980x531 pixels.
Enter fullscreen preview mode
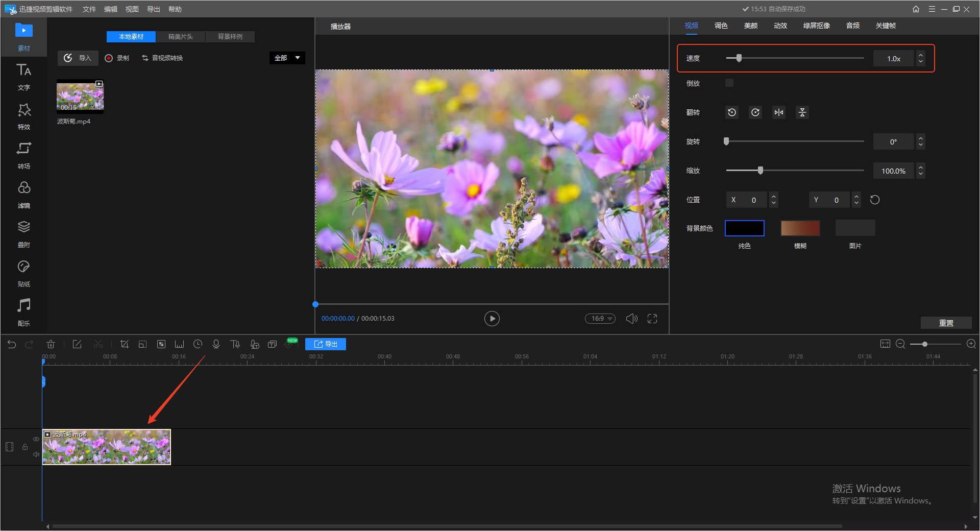(652, 319)
